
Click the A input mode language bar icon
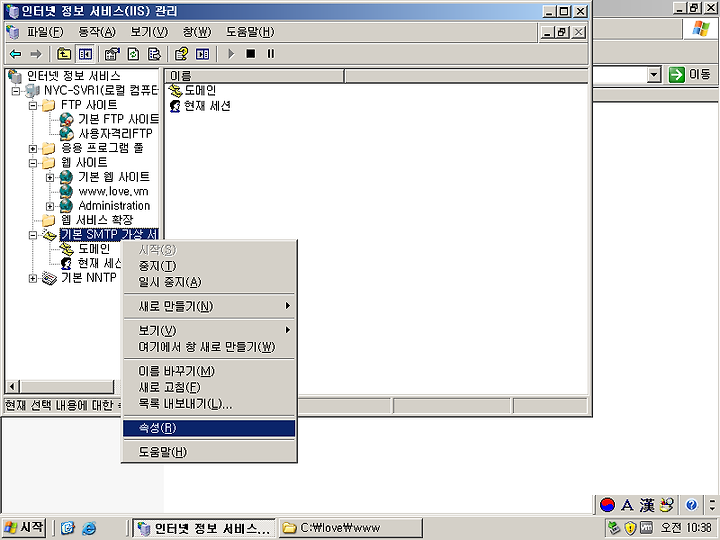click(627, 505)
